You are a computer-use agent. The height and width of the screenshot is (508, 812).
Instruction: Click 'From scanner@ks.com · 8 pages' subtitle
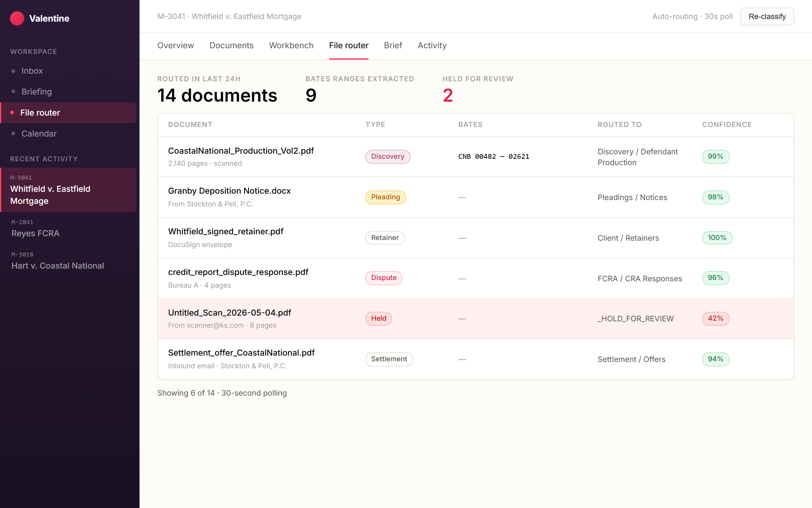(222, 325)
